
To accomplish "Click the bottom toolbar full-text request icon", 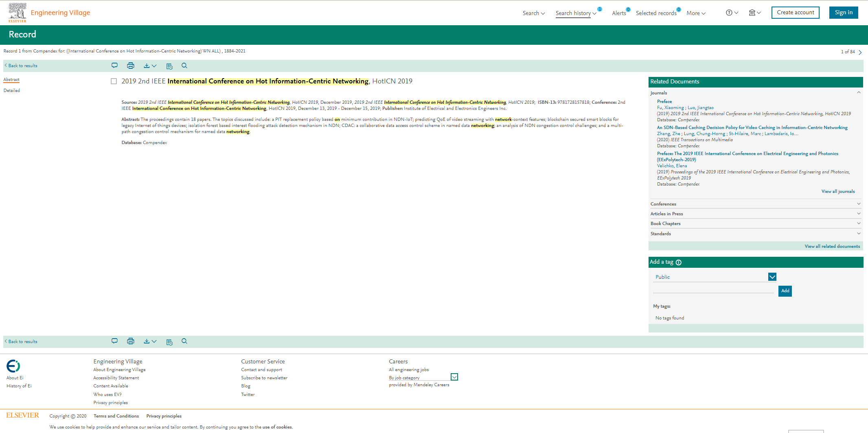I will [169, 342].
